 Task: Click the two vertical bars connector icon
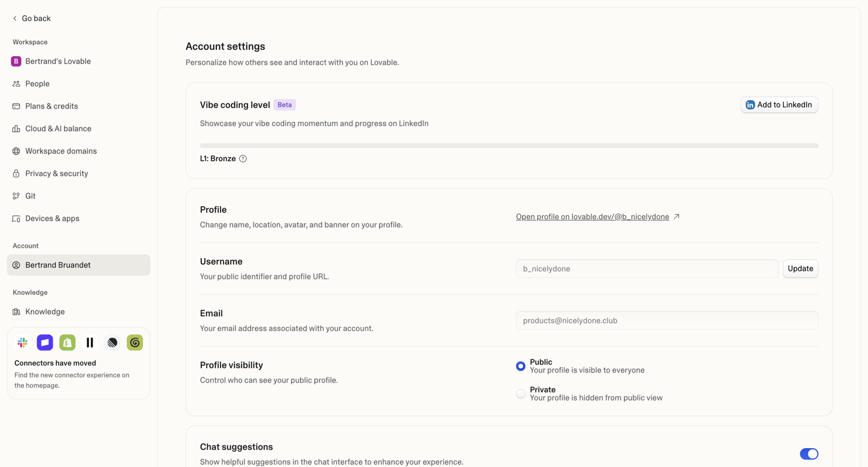(90, 343)
